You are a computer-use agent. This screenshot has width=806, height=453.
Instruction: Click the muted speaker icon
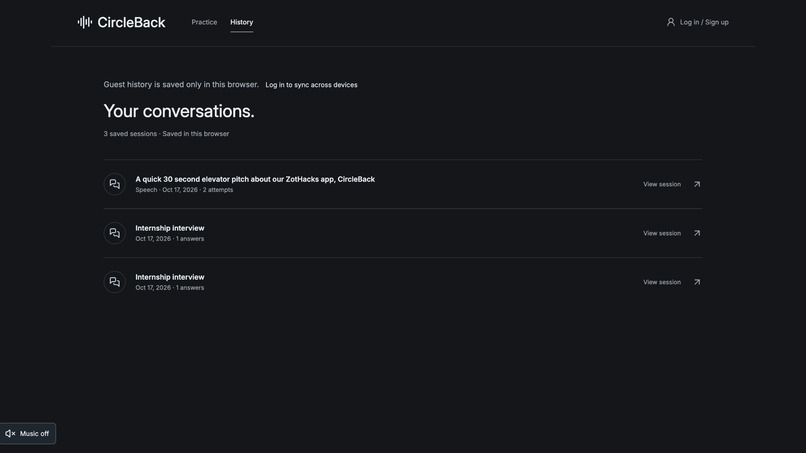pyautogui.click(x=10, y=433)
